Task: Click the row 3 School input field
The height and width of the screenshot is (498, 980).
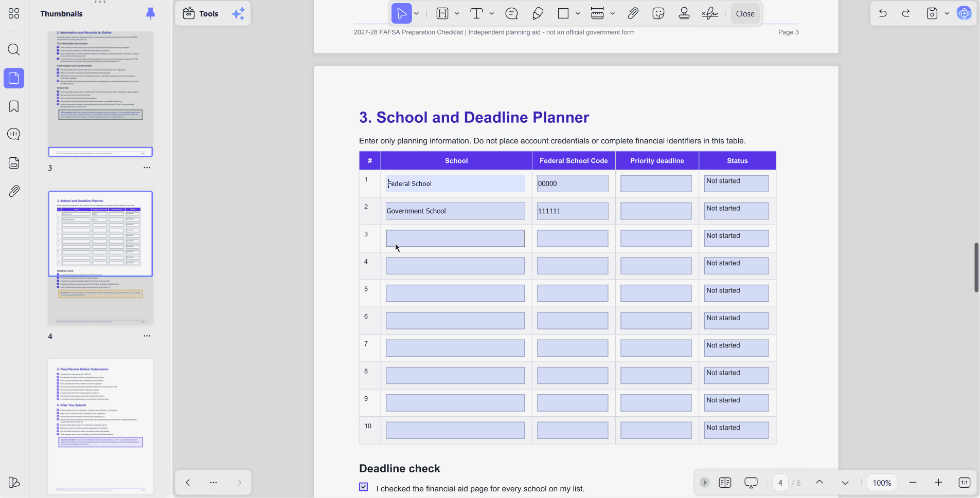Action: pyautogui.click(x=455, y=238)
